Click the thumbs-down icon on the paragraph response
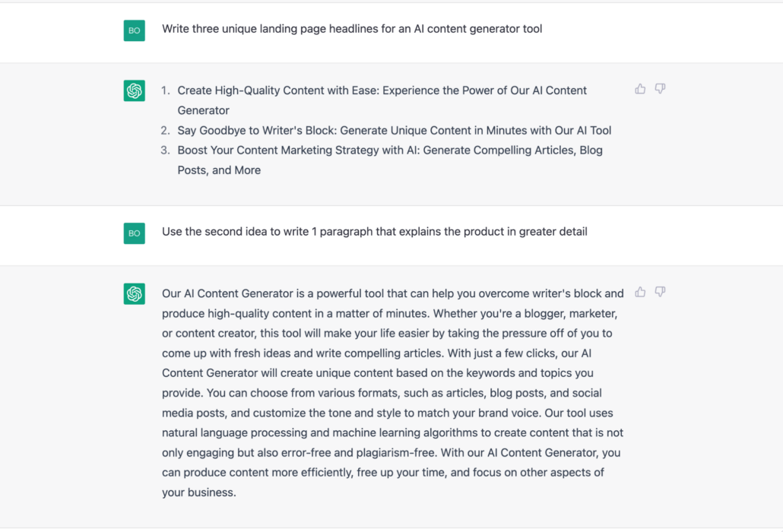Image resolution: width=783 pixels, height=532 pixels. [x=660, y=291]
